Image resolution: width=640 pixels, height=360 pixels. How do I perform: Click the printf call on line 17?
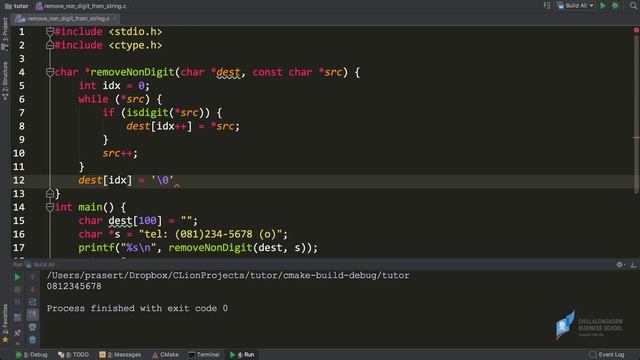(96, 248)
